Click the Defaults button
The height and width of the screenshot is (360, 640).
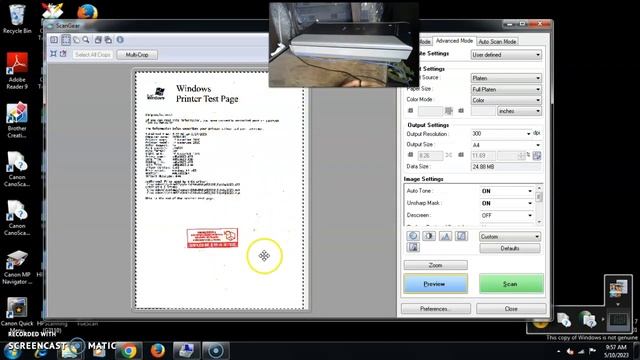(510, 248)
